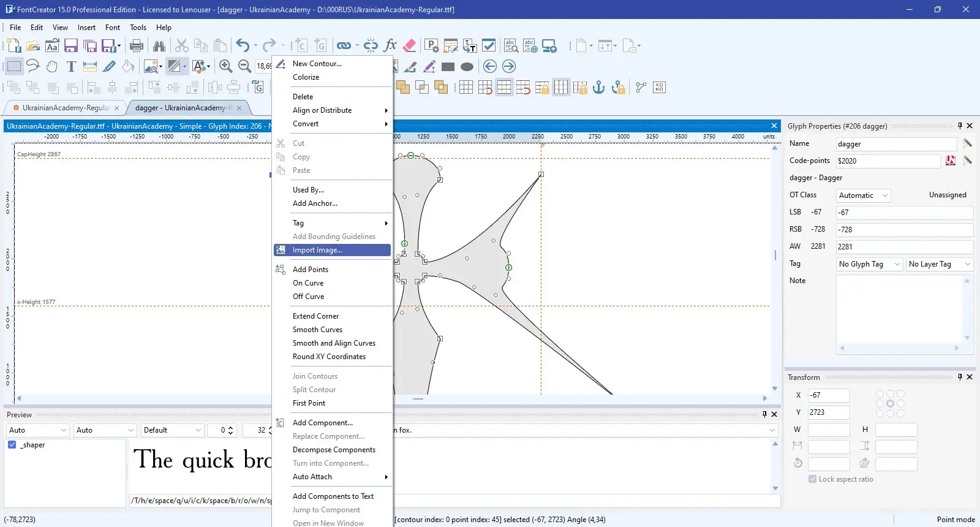Toggle the vertical guideline grid button

pyautogui.click(x=561, y=88)
